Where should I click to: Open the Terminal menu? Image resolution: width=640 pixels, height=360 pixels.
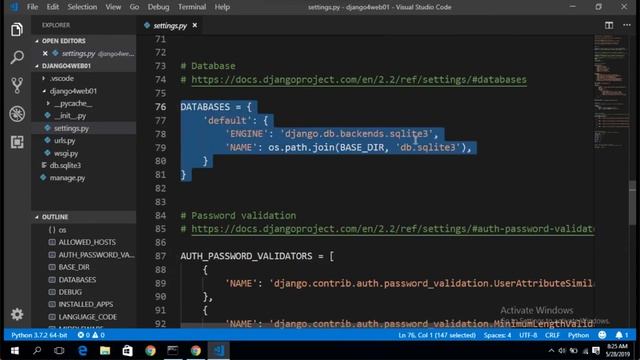(192, 7)
